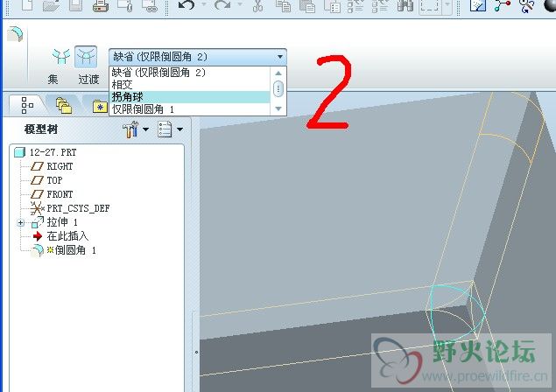Viewport: 556px width, 392px height.
Task: Select TOP datum plane
Action: tap(54, 180)
